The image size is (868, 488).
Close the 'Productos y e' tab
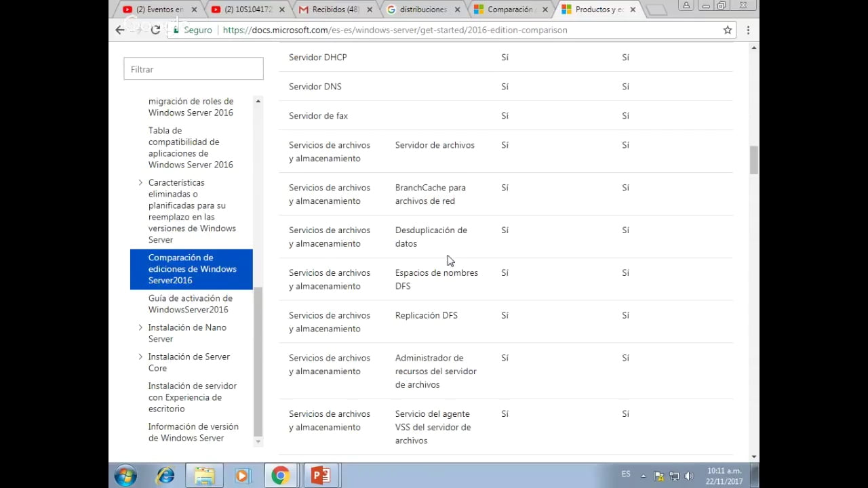[633, 9]
